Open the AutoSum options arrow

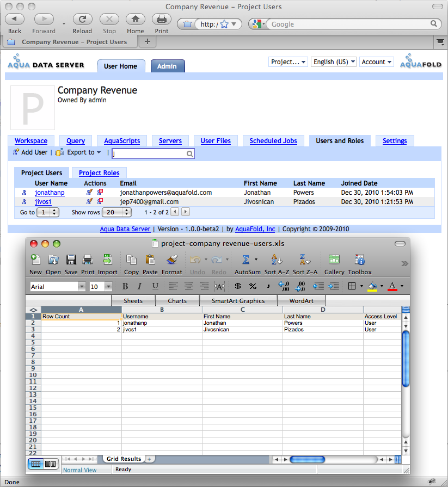tap(256, 260)
